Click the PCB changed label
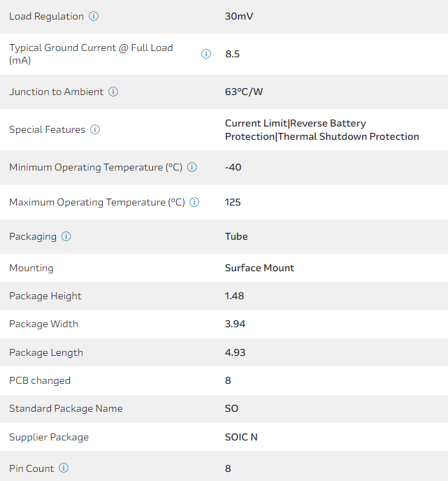This screenshot has width=448, height=481. [40, 380]
